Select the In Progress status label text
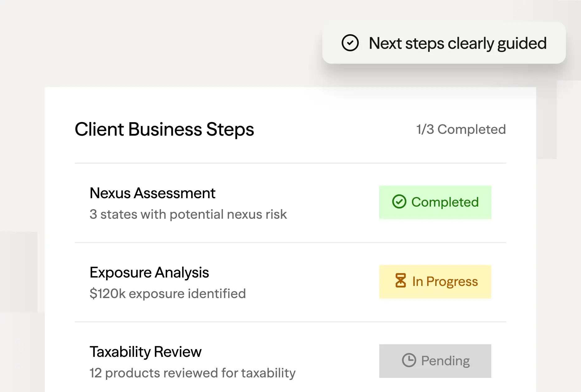 (445, 282)
